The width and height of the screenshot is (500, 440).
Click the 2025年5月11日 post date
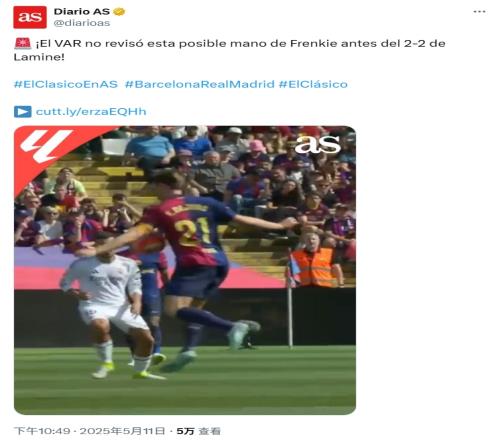point(122,431)
